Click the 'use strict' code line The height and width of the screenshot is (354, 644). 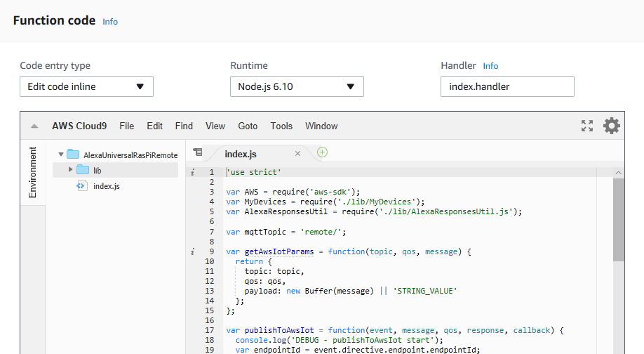pyautogui.click(x=254, y=172)
